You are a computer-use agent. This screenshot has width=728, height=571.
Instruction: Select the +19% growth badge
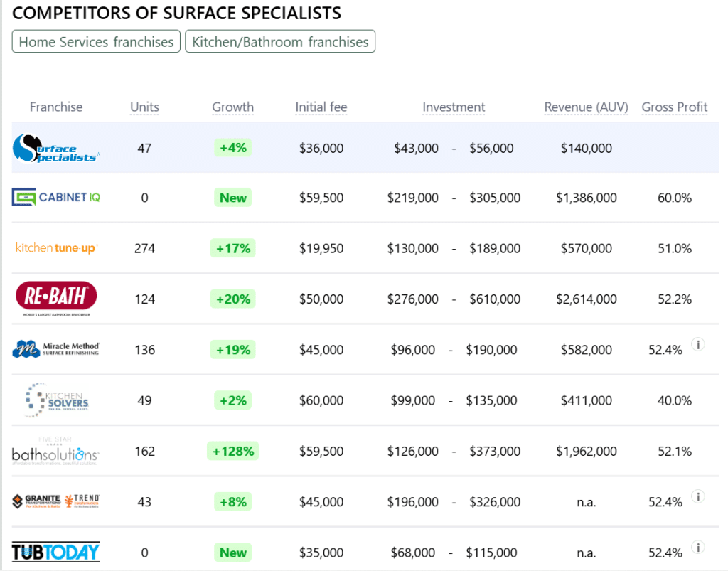[232, 349]
